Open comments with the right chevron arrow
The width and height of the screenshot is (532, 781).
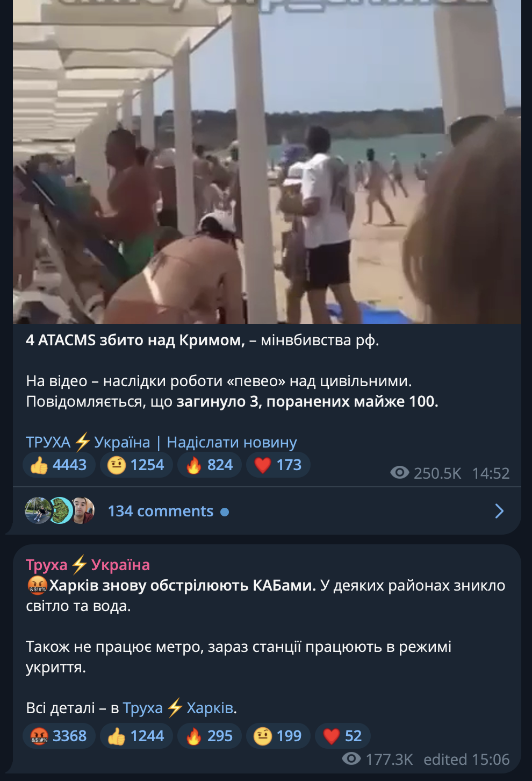tap(499, 511)
